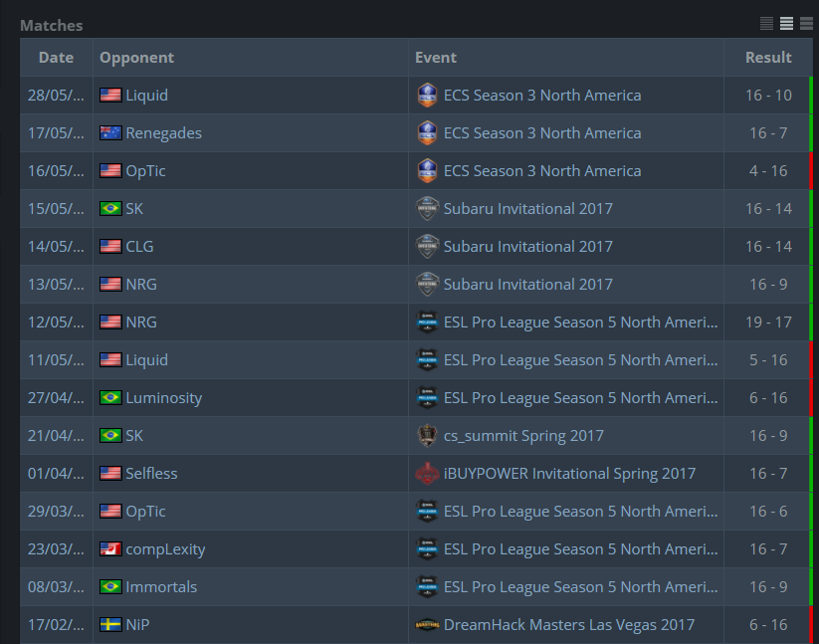Click iBUYPOWER Invitational event logo
Screen dimensions: 819x644
(427, 473)
